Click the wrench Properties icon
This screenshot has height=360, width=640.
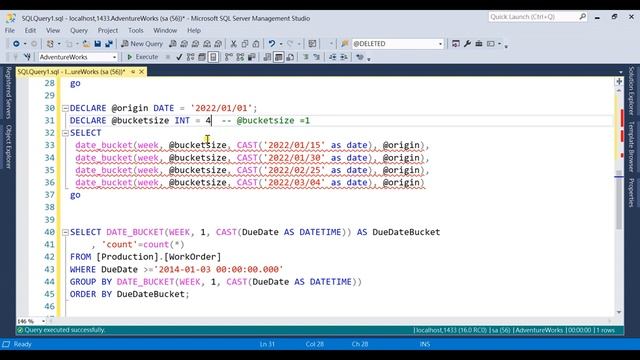pos(467,44)
